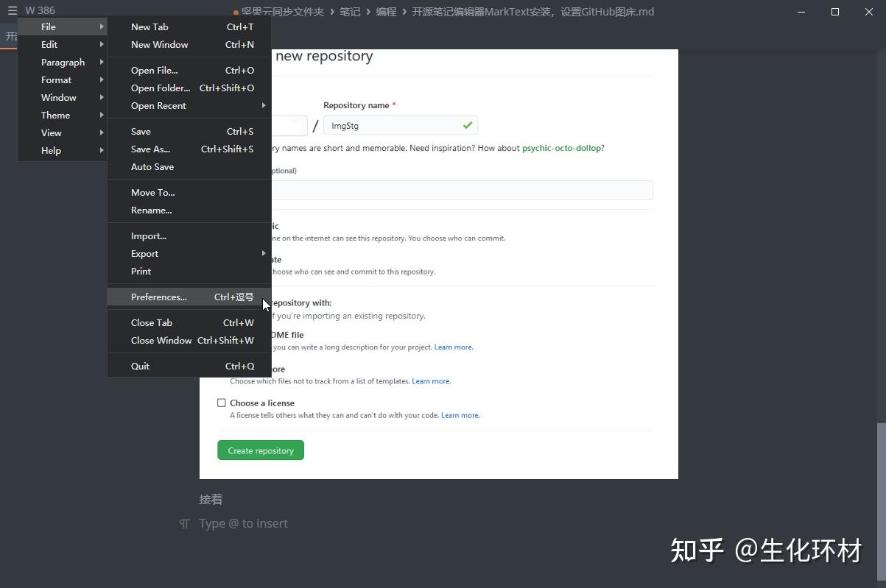Select Preferences from the File menu

pos(158,297)
